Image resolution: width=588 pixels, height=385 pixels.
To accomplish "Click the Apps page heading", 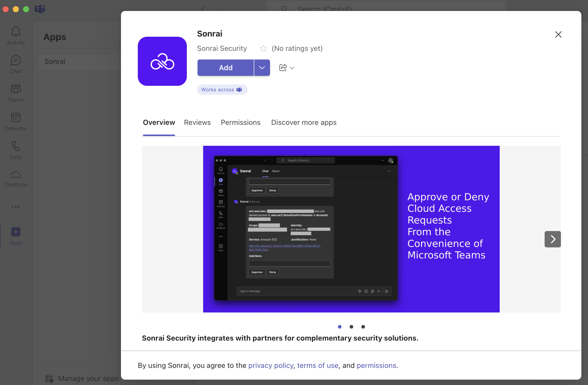I will pos(55,37).
